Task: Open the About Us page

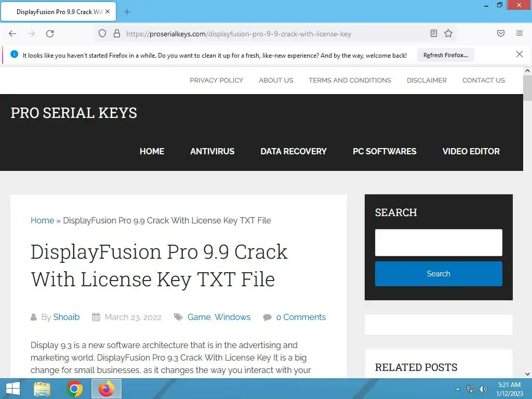Action: 276,81
